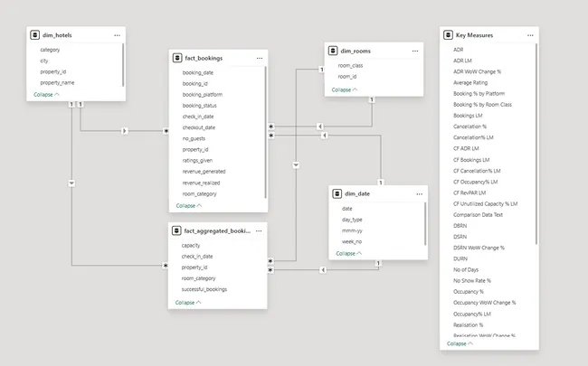This screenshot has width=588, height=366.
Task: Select Booking % by Room Class measure
Action: 482,105
